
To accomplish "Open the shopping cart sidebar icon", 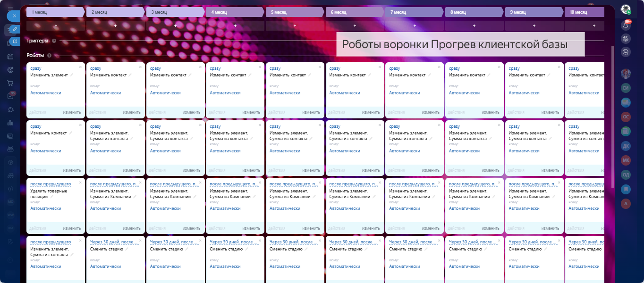I will [10, 83].
